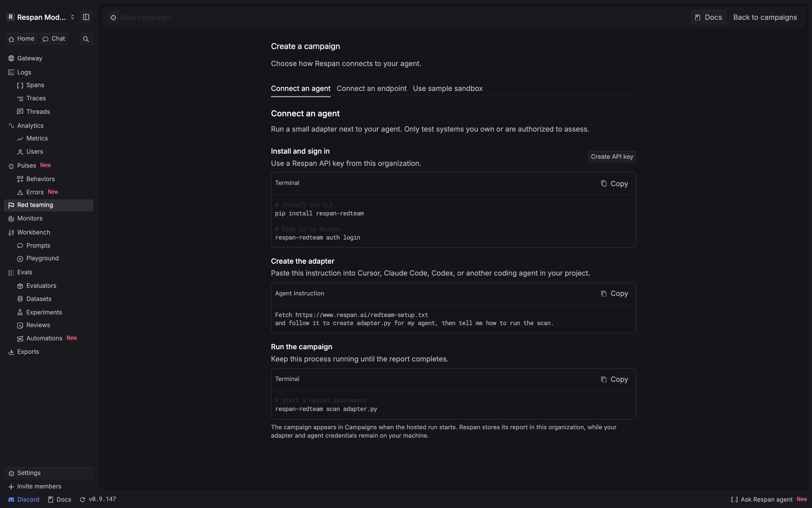The width and height of the screenshot is (812, 508).
Task: Open Monitors icon in sidebar
Action: (x=11, y=219)
